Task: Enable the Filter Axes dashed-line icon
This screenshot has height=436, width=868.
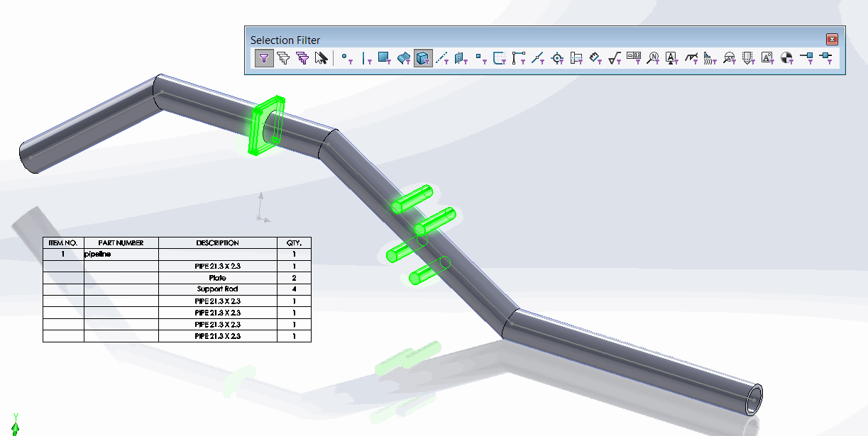Action: 442,58
